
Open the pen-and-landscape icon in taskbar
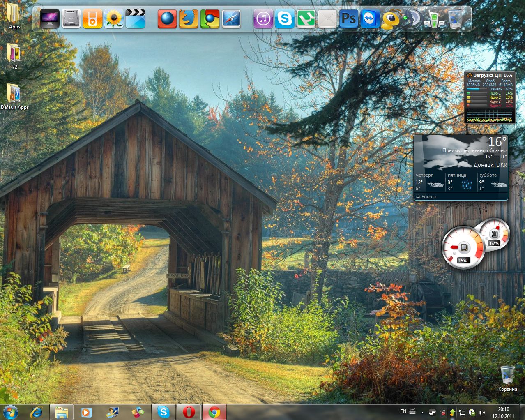click(x=112, y=412)
